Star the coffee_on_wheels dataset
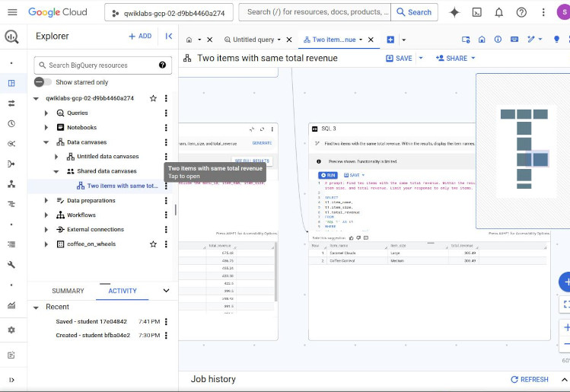The height and width of the screenshot is (392, 570). click(x=153, y=244)
